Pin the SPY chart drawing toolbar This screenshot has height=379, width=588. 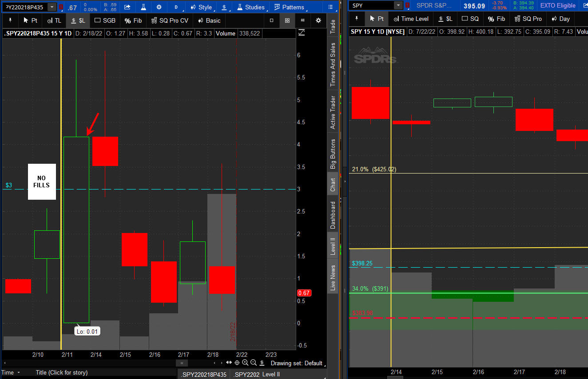point(356,19)
